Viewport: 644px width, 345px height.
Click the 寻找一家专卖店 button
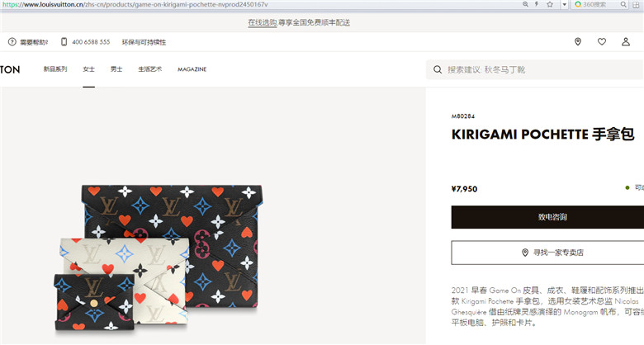coord(547,253)
